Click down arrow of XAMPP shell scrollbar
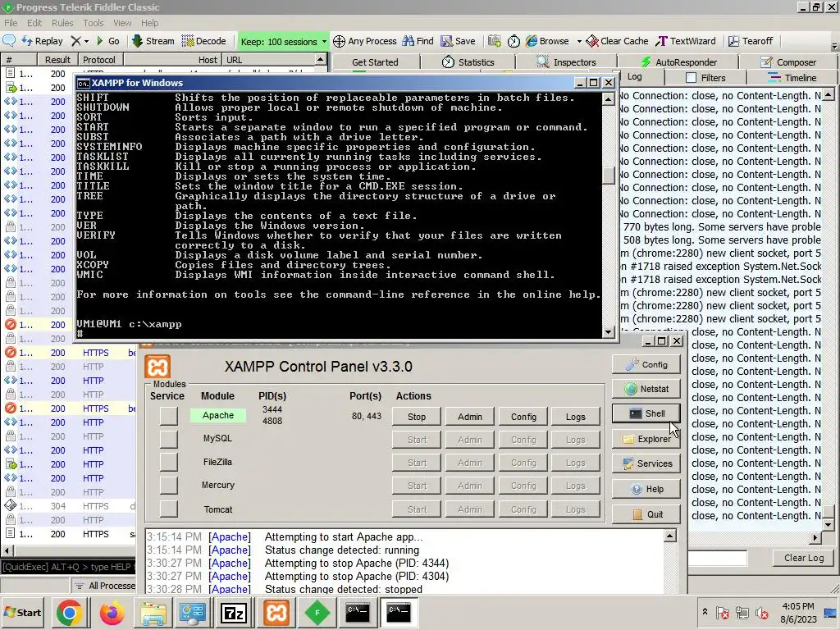Screen dimensions: 840x630 click(x=608, y=332)
